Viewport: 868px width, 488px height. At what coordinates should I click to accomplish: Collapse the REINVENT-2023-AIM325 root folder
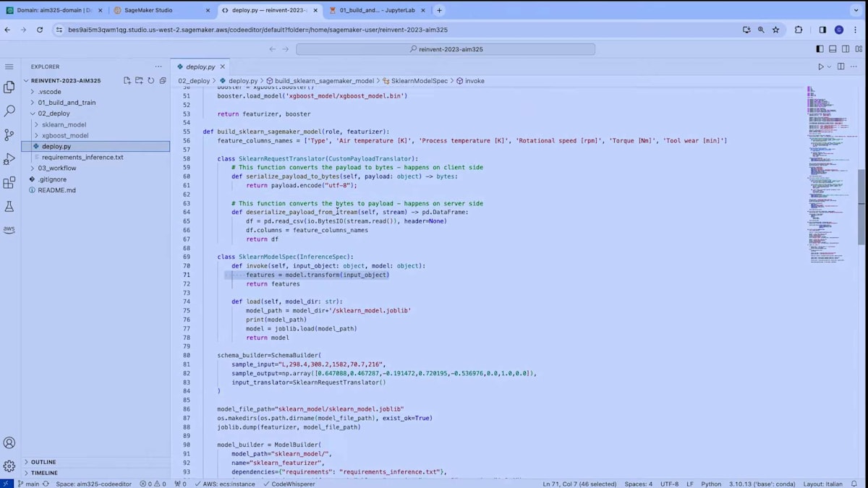pos(65,81)
